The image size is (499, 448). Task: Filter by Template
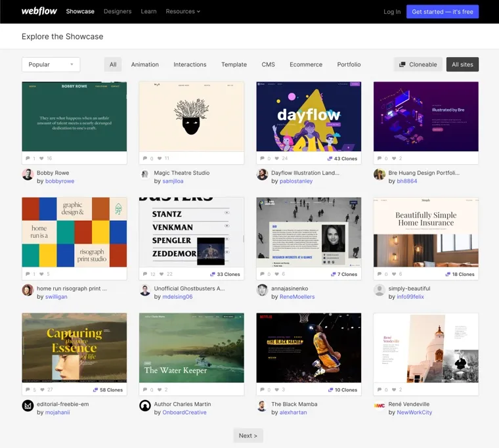[234, 64]
